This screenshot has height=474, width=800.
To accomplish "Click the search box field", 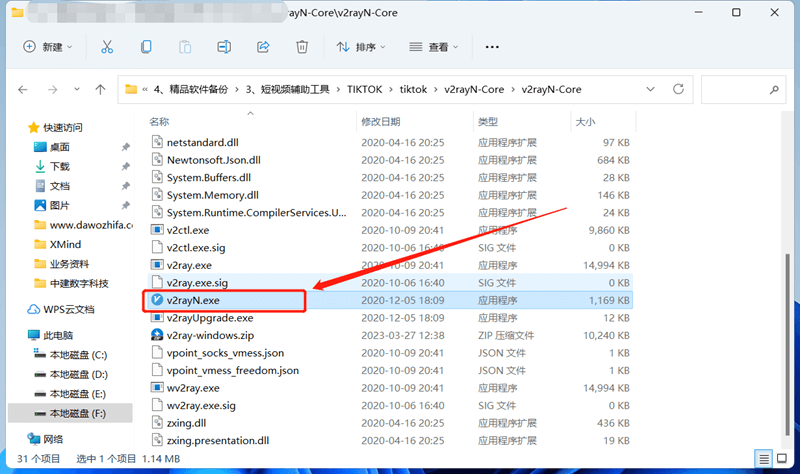I will (x=743, y=90).
